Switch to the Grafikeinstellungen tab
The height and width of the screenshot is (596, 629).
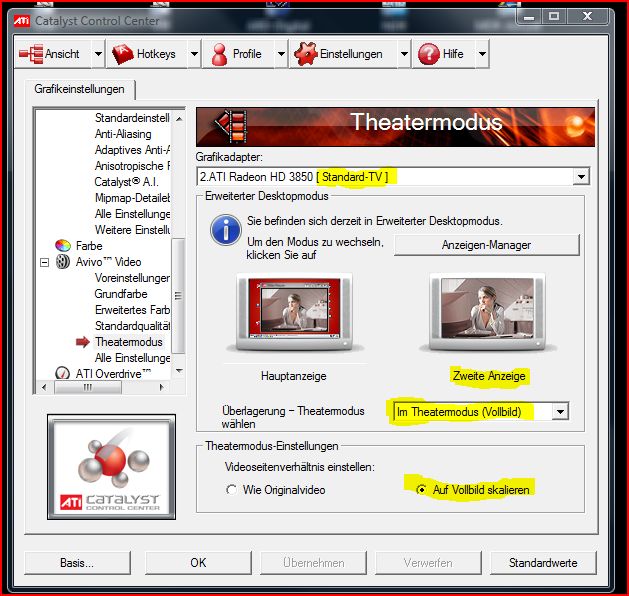coord(79,89)
